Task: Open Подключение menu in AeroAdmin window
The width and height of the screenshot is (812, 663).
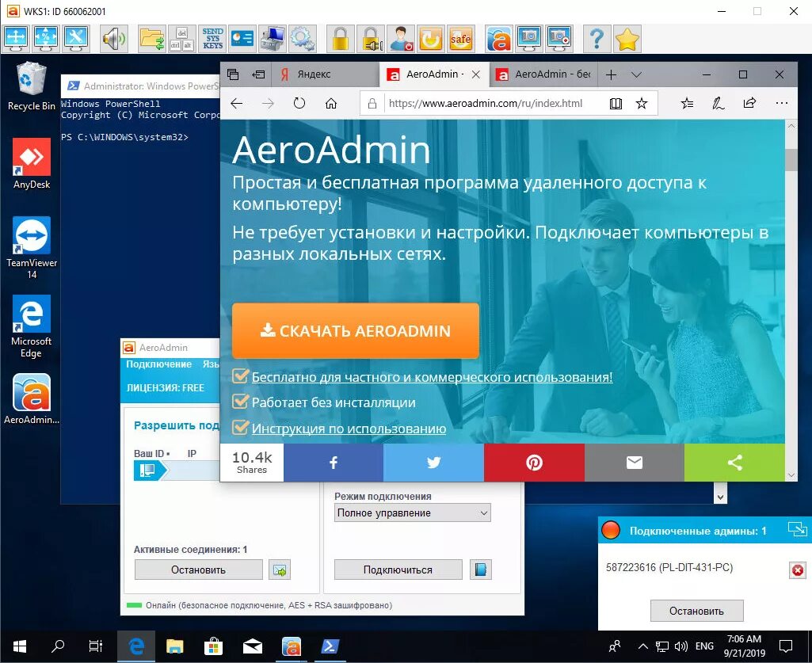Action: click(159, 364)
